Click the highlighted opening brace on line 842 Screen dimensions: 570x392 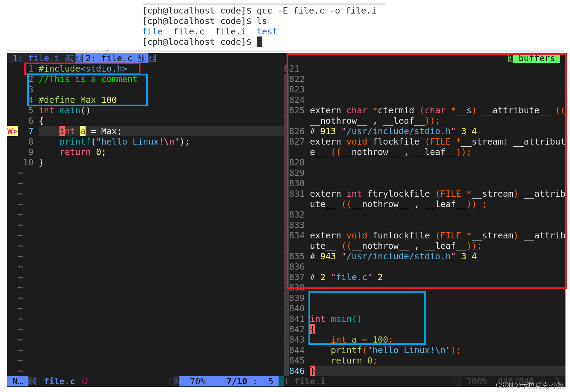[x=312, y=329]
